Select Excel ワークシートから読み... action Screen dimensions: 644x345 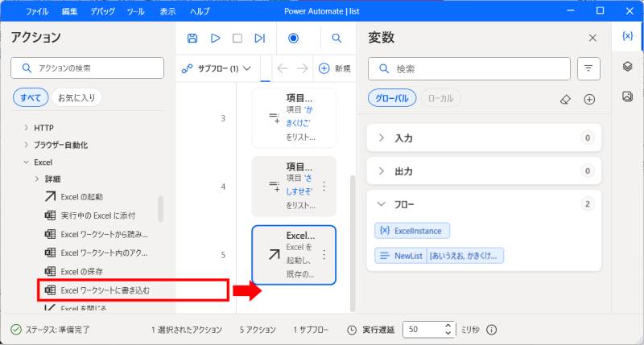pyautogui.click(x=97, y=235)
